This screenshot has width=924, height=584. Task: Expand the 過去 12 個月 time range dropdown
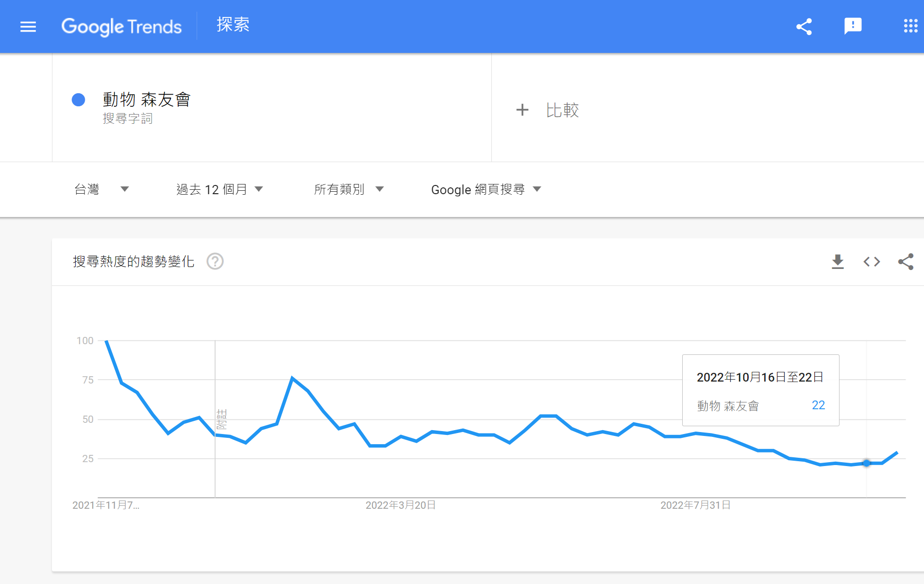(219, 189)
